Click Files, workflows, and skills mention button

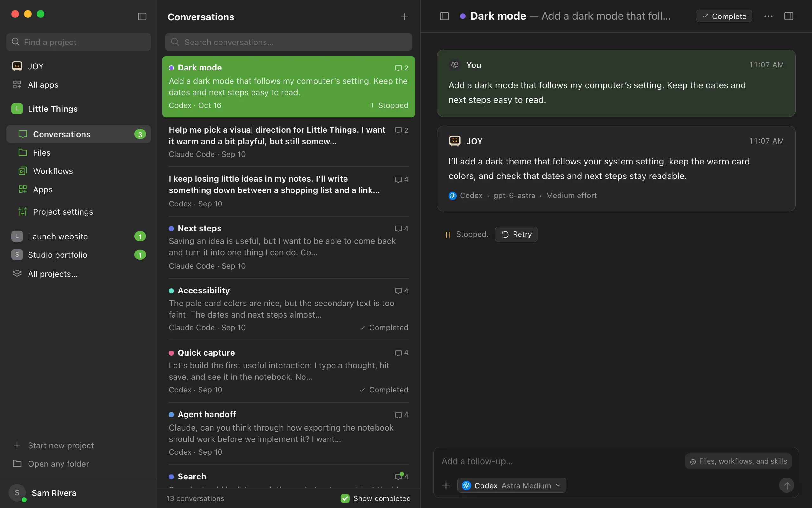pyautogui.click(x=738, y=461)
